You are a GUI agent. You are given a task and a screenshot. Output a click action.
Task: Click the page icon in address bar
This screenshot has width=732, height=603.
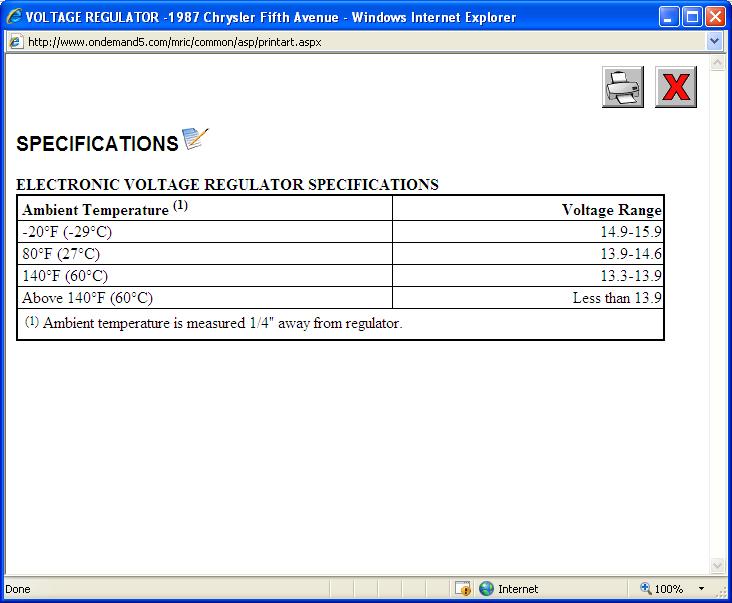tap(15, 42)
